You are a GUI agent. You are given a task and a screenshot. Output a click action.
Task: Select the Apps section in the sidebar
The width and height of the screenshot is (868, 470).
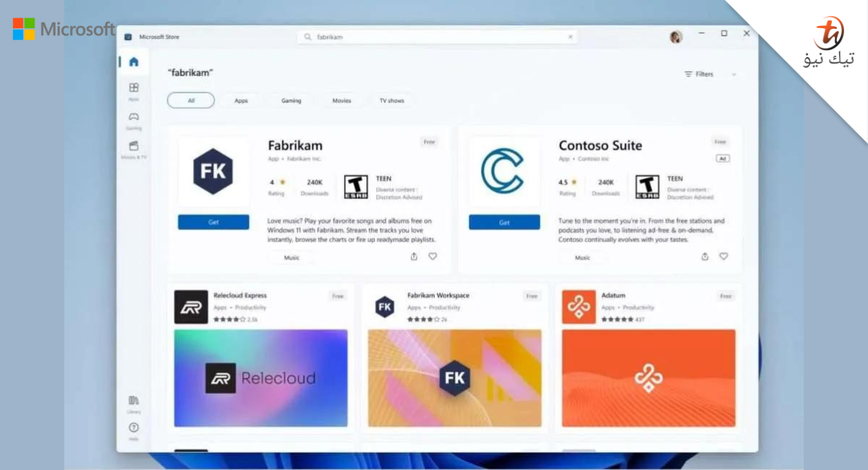coord(133,91)
